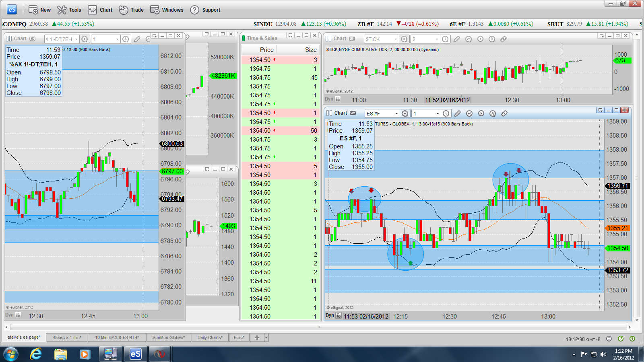Expand the ES #F symbol dropdown
This screenshot has width=644, height=362.
(396, 113)
